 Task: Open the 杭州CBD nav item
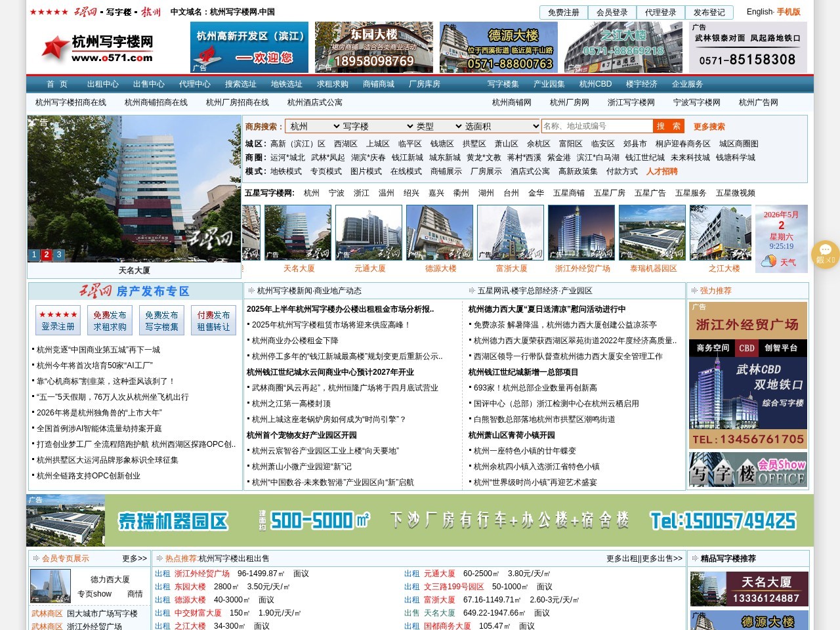tap(595, 84)
